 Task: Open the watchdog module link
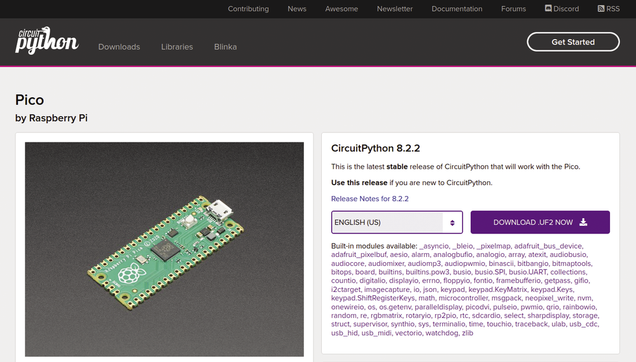click(x=442, y=333)
